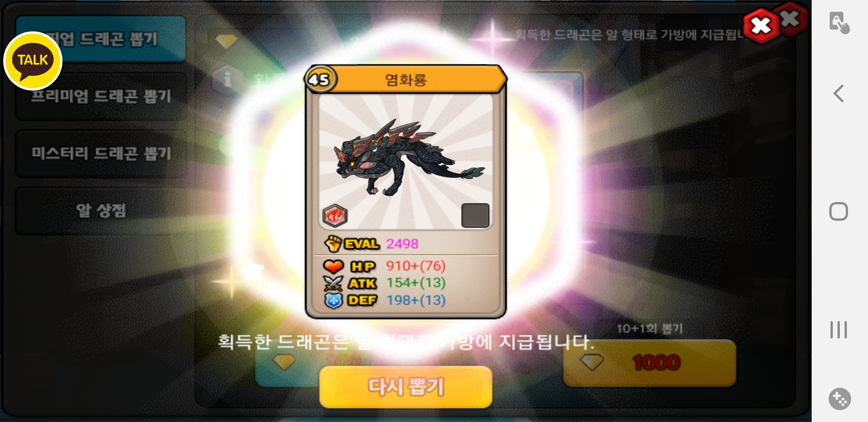Close the result popup with red X
Image resolution: width=868 pixels, height=422 pixels.
coord(761,26)
